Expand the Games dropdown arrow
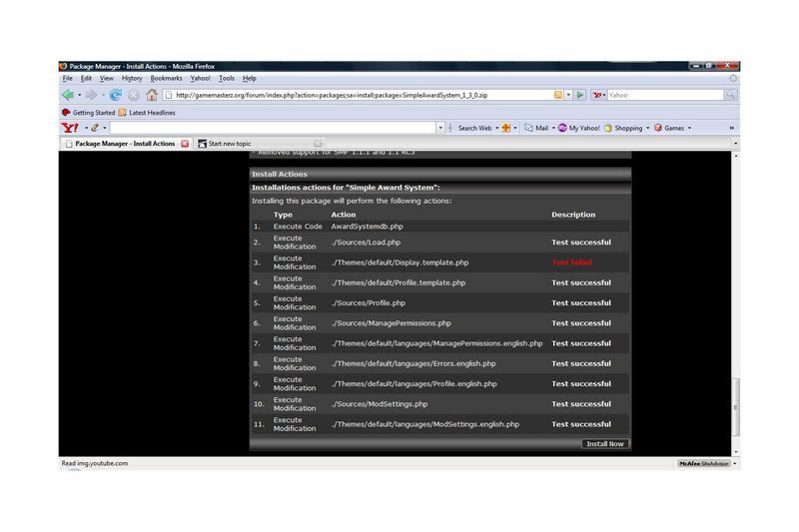The height and width of the screenshot is (532, 799). point(689,129)
